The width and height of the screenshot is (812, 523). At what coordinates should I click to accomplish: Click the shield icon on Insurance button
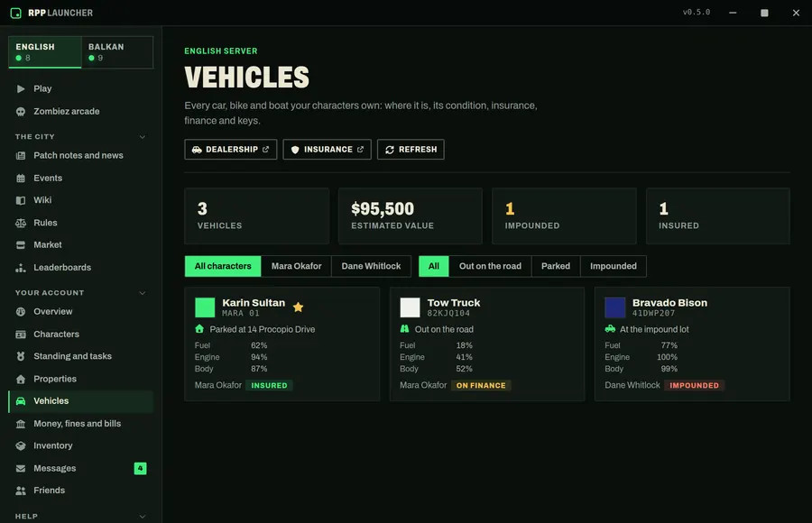(295, 150)
